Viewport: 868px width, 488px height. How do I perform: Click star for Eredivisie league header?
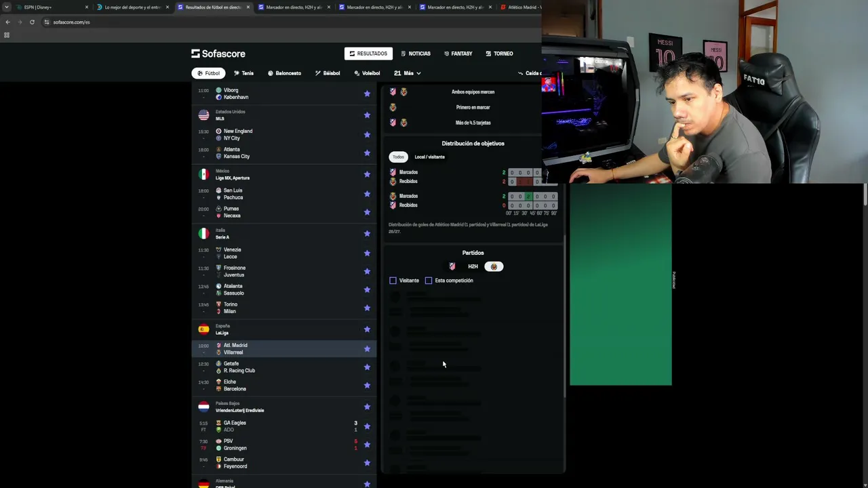pyautogui.click(x=367, y=407)
